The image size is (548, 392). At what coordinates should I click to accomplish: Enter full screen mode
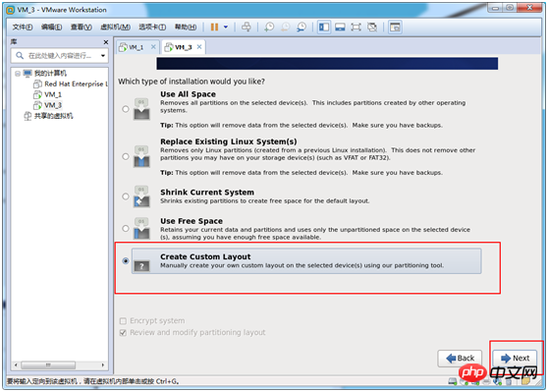pyautogui.click(x=356, y=27)
